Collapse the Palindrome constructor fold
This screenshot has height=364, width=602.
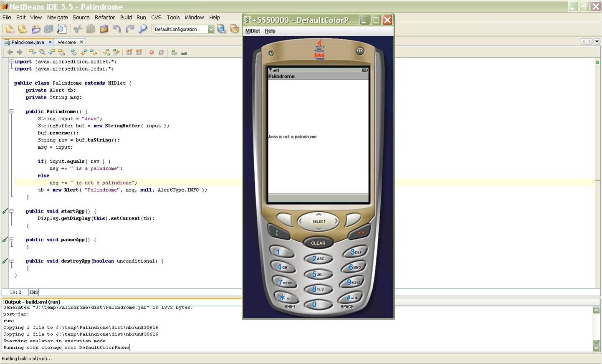[x=12, y=111]
